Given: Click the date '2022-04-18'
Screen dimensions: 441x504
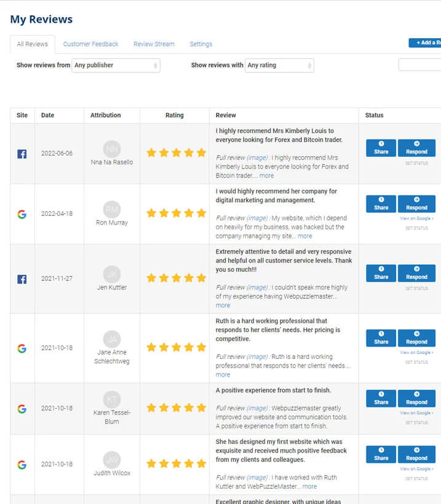Looking at the screenshot, I should [57, 214].
